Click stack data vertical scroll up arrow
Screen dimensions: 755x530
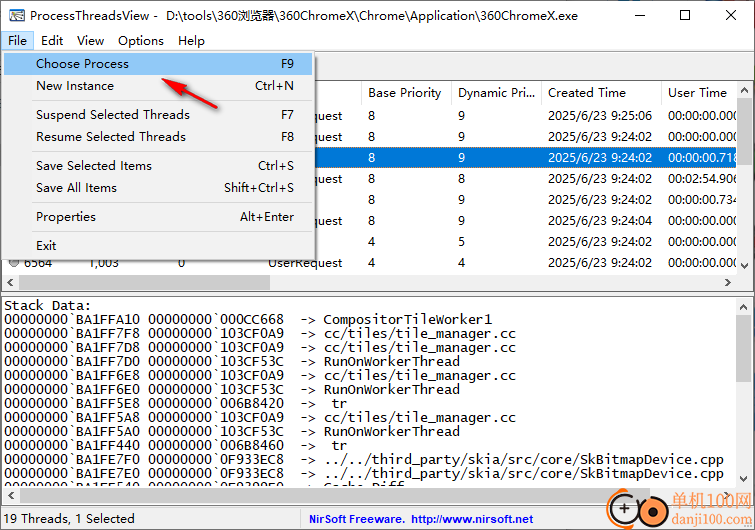(743, 307)
